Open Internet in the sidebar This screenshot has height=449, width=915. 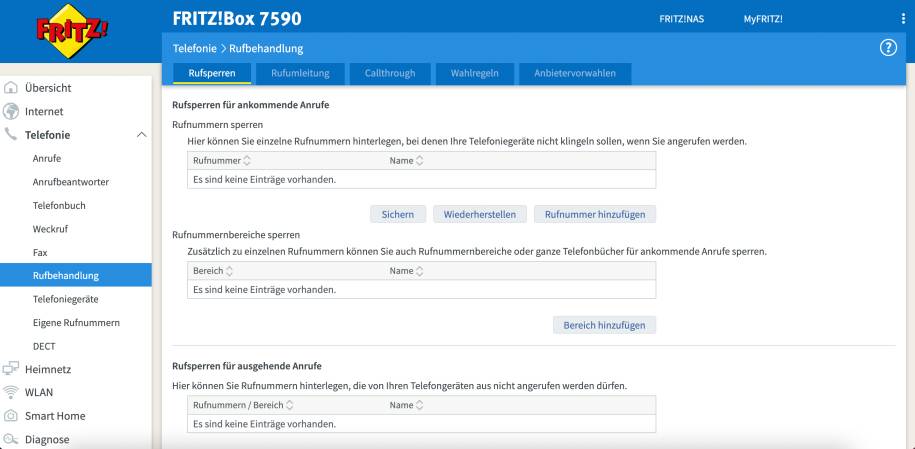click(x=44, y=112)
